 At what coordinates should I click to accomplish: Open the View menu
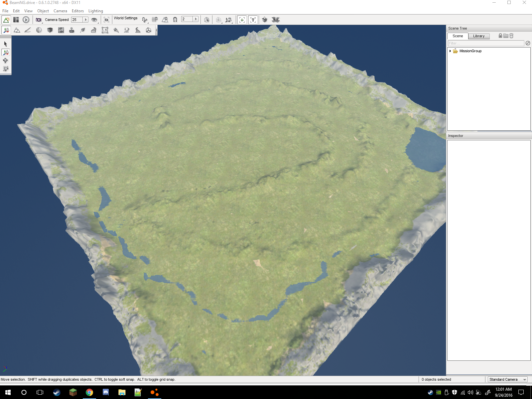coord(28,11)
